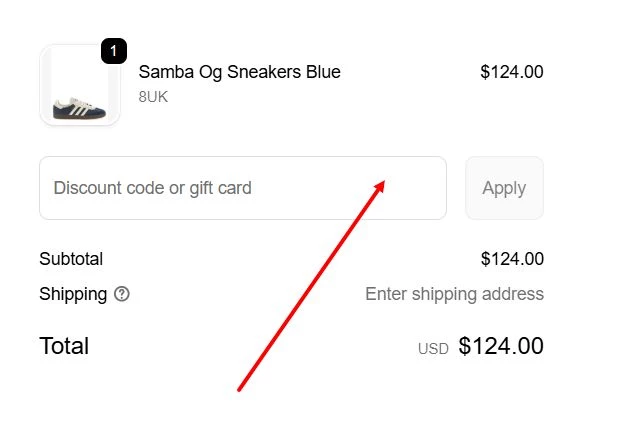Click the item price beside the product name
625x440 pixels.
511,72
